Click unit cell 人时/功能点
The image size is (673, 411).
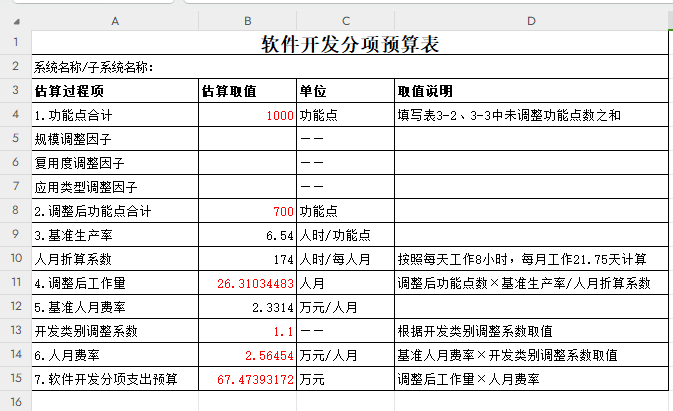(346, 235)
